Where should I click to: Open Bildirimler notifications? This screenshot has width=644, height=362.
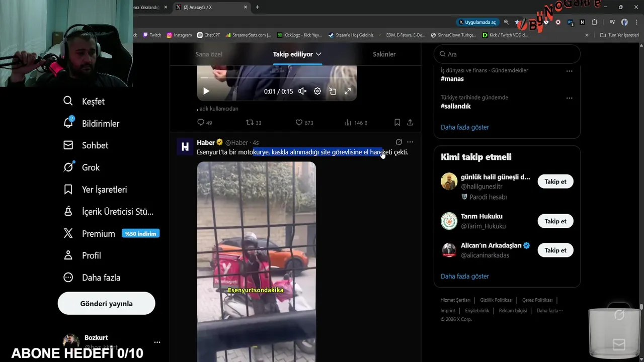click(91, 124)
